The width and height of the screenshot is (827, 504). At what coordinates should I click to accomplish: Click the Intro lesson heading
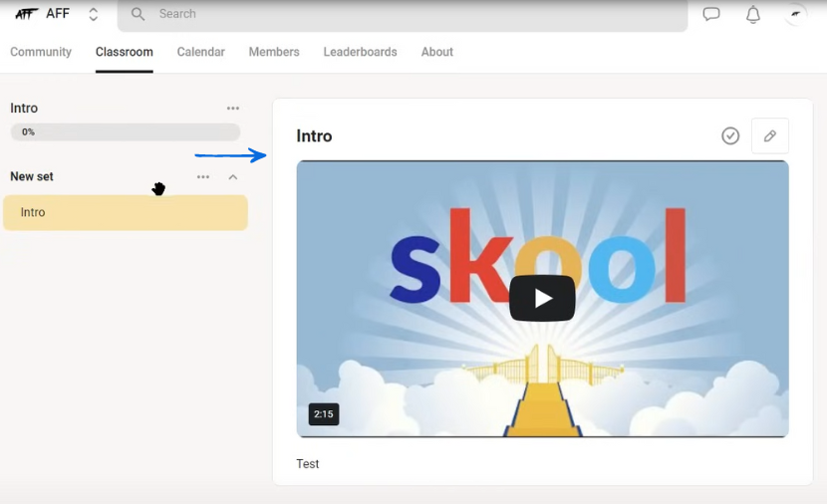pyautogui.click(x=314, y=136)
